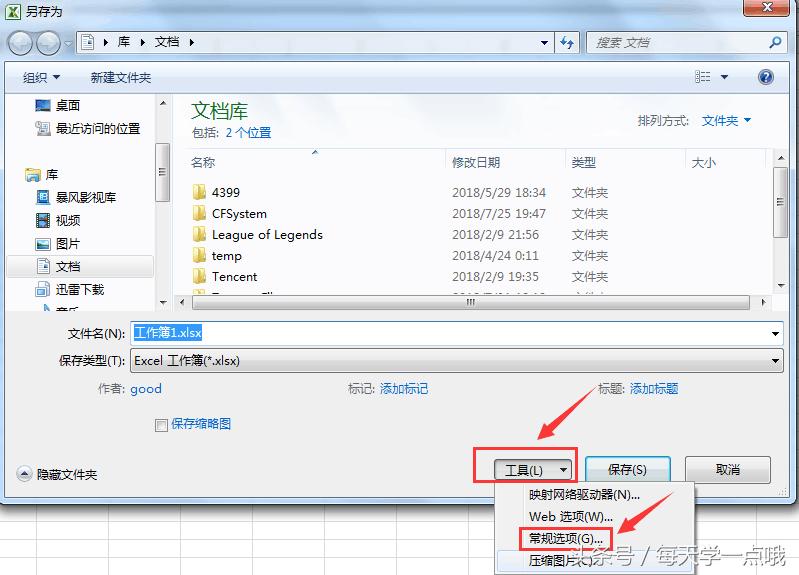
Task: Click the 2 个位置 link
Action: [x=248, y=133]
